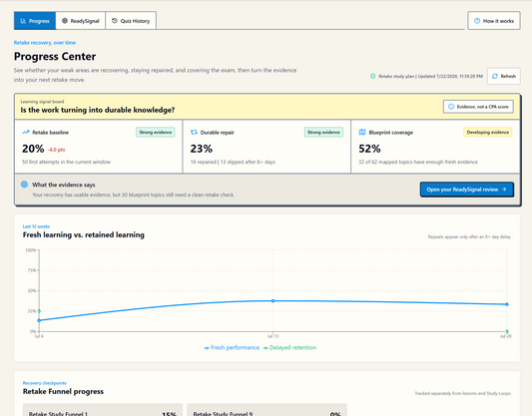Click the Progress Center heading
Image resolution: width=532 pixels, height=416 pixels.
(x=55, y=56)
